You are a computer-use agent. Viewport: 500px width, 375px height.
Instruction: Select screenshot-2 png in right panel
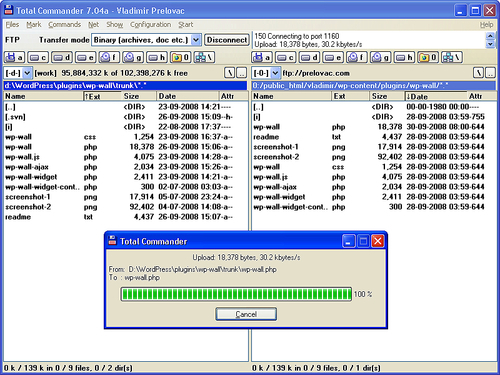[374, 157]
